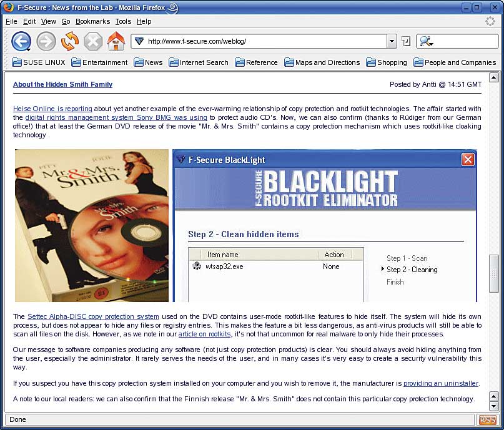Select the wtsap32.exe row text
This screenshot has width=504, height=430.
[224, 266]
